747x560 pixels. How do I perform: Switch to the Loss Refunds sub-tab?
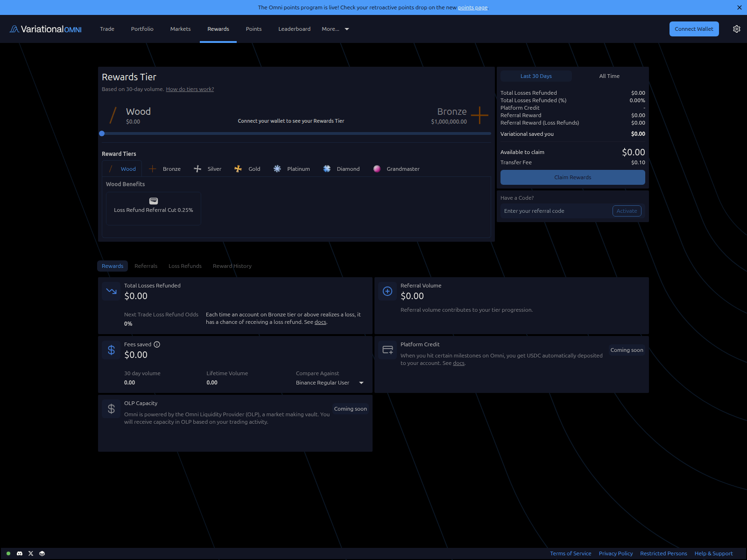click(185, 266)
